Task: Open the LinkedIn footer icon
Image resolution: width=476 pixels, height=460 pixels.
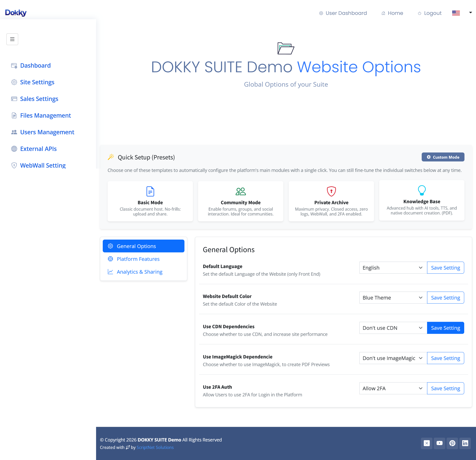Action: point(465,443)
